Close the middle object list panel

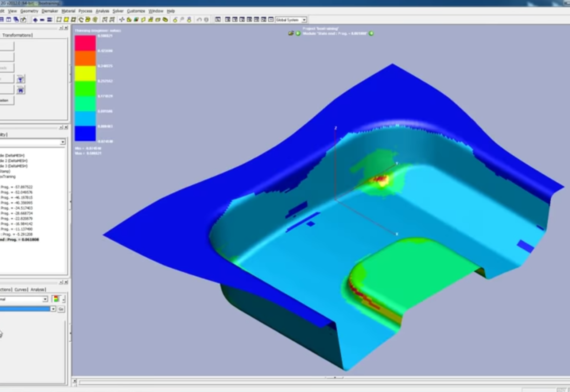(x=66, y=127)
